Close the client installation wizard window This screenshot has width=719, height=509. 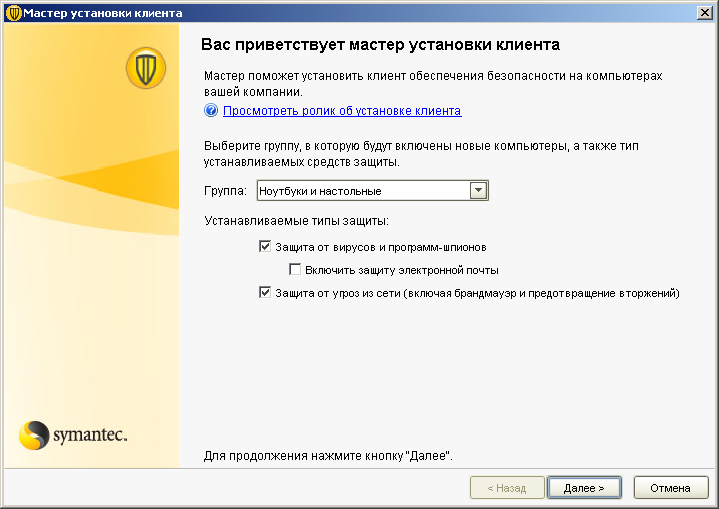[704, 13]
